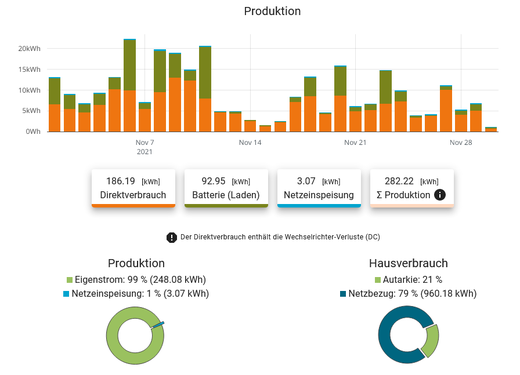The image size is (520, 375).
Task: Click the Wechselrichter-Verluste note text
Action: (x=280, y=237)
